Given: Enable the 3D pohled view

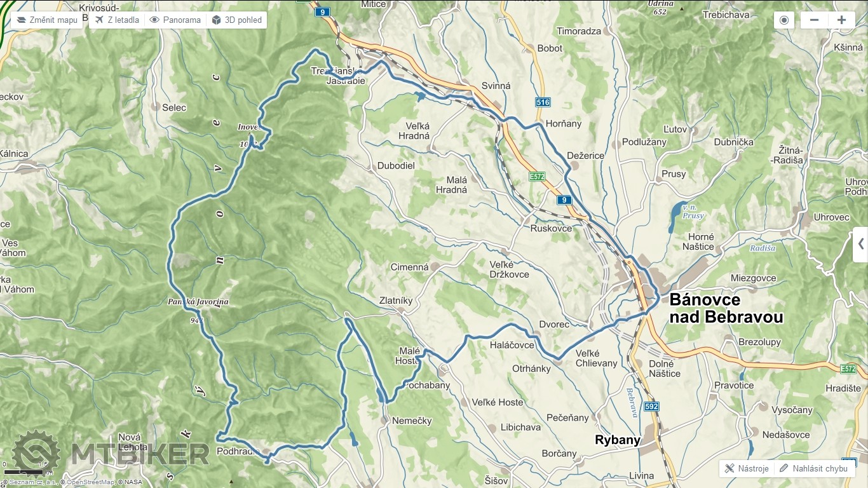Looking at the screenshot, I should tap(236, 20).
